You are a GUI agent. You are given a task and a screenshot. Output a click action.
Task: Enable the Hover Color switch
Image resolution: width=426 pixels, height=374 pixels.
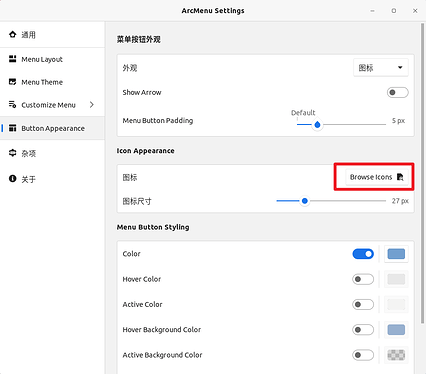[363, 279]
